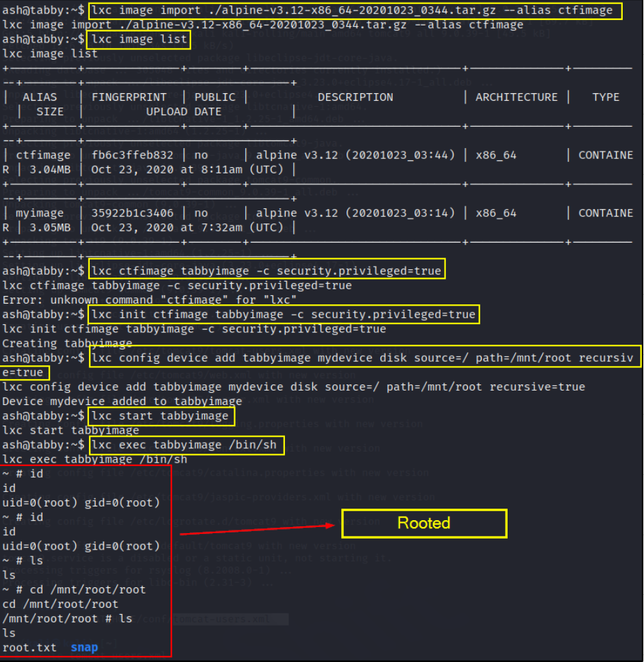Select the fingerprint fb6c3ffeb832

(132, 155)
